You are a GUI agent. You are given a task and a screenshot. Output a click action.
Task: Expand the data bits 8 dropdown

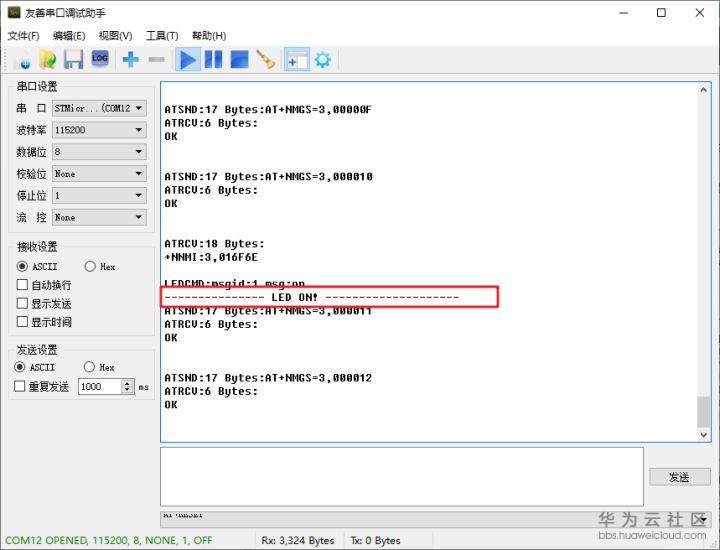click(100, 152)
